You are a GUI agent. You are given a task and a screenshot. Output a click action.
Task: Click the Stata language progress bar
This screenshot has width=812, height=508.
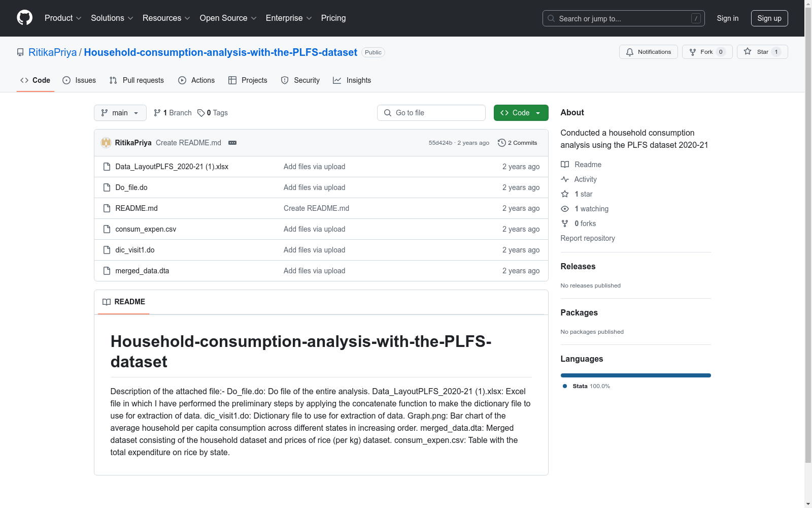[x=636, y=375]
